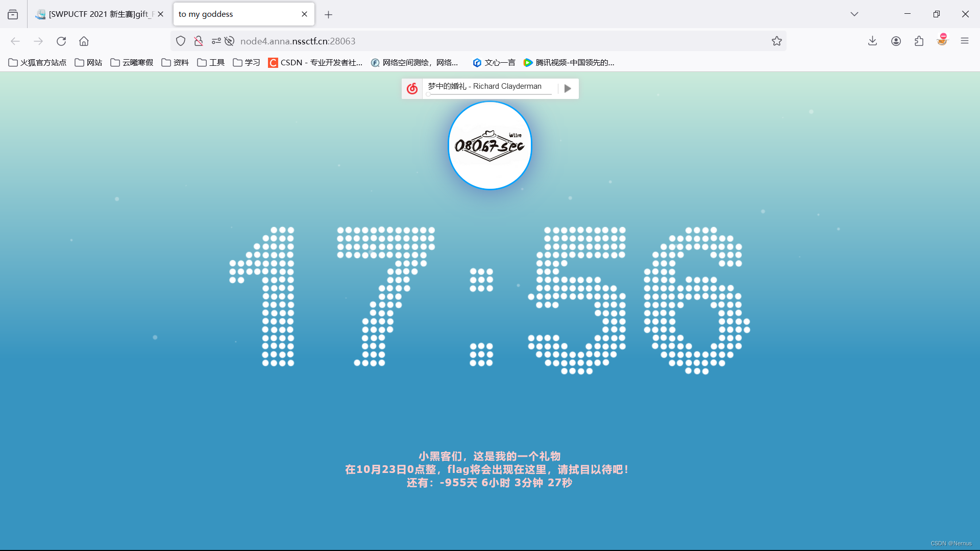This screenshot has height=551, width=980.
Task: Open the 文心一言 bookmark
Action: point(493,62)
